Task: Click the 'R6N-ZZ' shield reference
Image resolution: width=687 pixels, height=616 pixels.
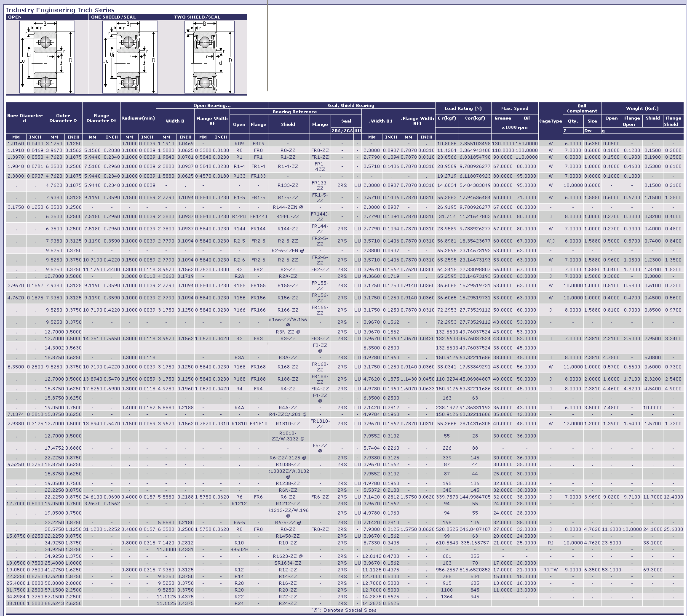Action: coord(288,490)
